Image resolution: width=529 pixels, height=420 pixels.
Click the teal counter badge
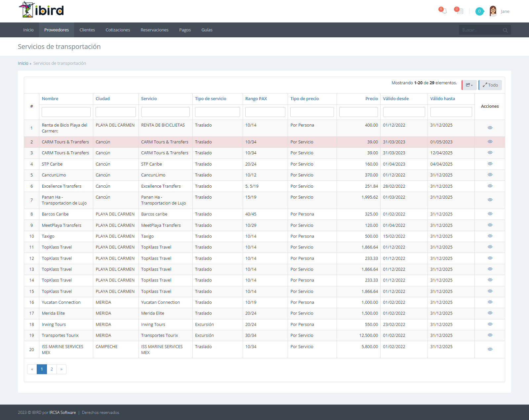pos(479,11)
